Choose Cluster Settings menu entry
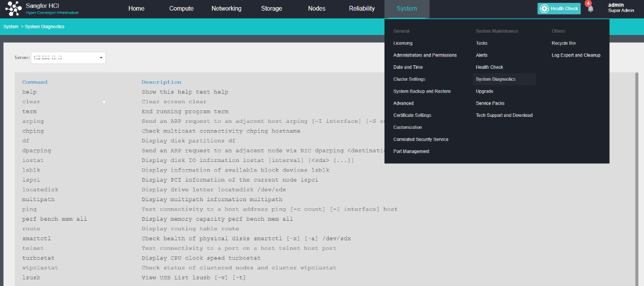This screenshot has height=286, width=644. pos(409,79)
